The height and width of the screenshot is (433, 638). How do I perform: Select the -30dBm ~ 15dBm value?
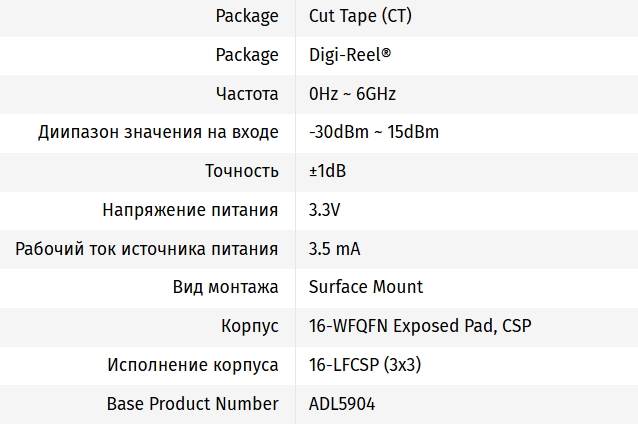point(374,132)
